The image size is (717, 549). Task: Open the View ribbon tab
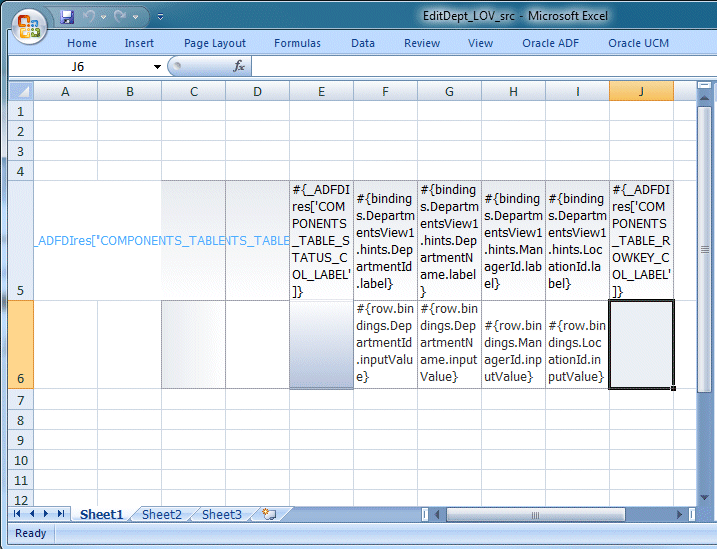click(x=480, y=43)
